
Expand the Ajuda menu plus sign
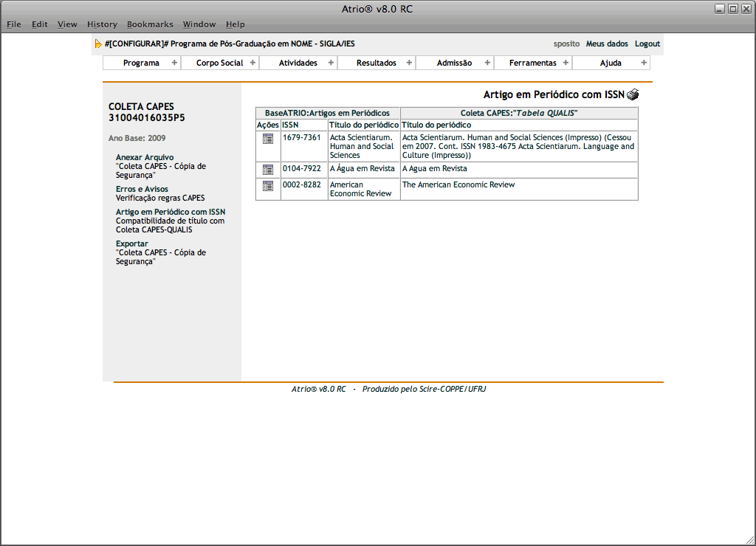click(644, 63)
